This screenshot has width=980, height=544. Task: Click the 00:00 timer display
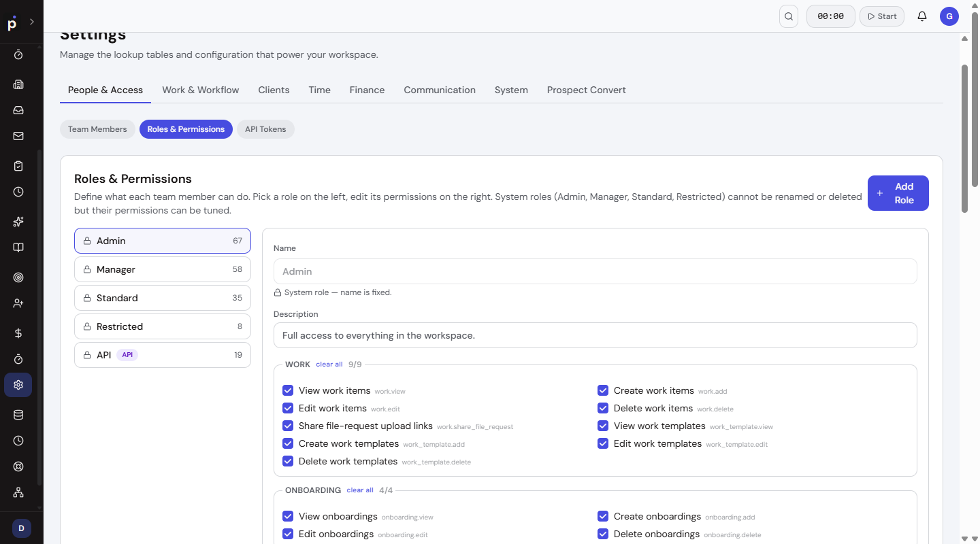point(831,16)
